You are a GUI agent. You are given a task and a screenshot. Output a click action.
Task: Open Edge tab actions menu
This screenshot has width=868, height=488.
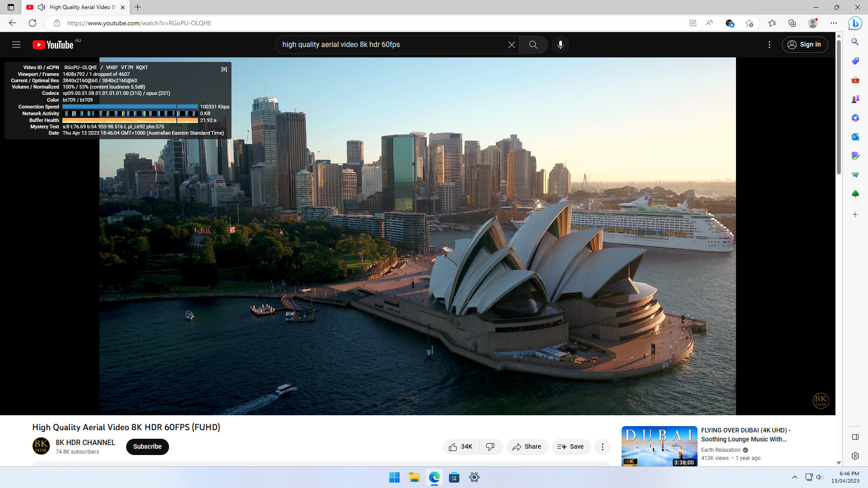(11, 7)
